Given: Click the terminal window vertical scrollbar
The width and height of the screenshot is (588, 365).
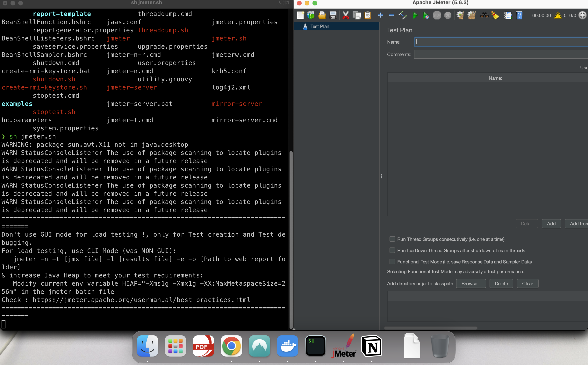Looking at the screenshot, I should [x=291, y=240].
